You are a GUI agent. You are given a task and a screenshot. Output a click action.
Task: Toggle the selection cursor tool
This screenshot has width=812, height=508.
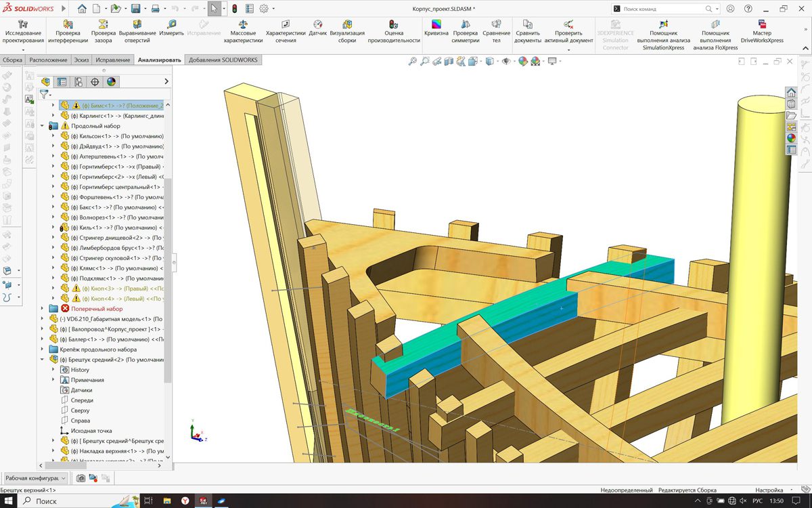pyautogui.click(x=214, y=9)
